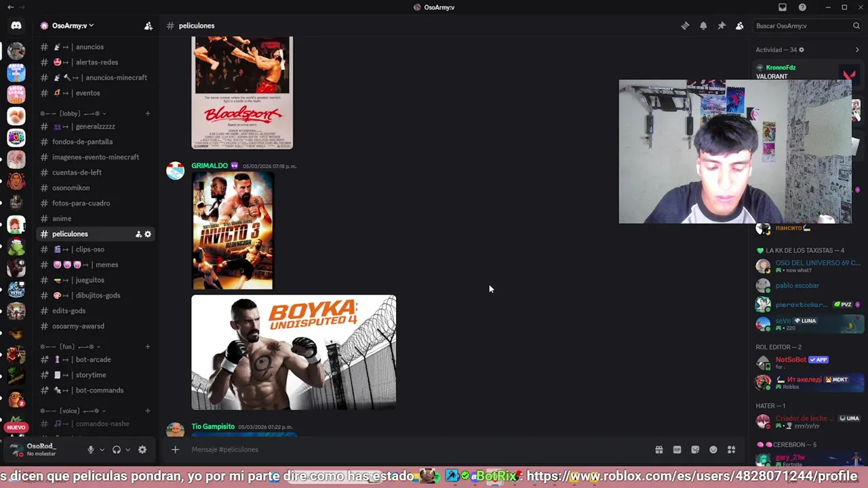Add channel to fun category plus icon

click(148, 346)
